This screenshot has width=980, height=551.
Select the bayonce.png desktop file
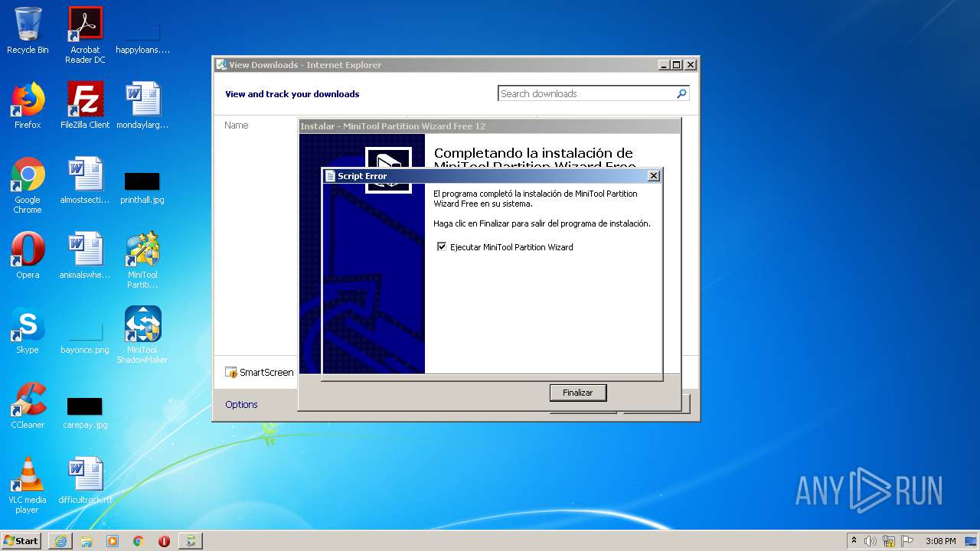tap(85, 338)
